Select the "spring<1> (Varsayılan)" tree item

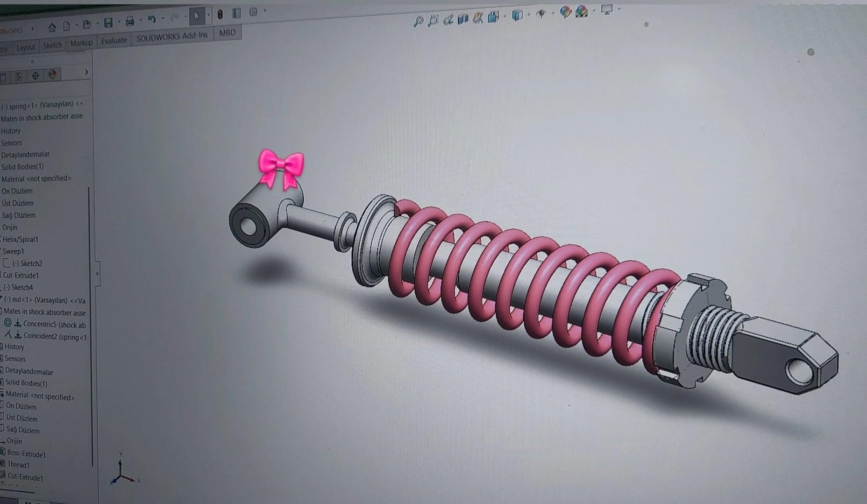42,105
